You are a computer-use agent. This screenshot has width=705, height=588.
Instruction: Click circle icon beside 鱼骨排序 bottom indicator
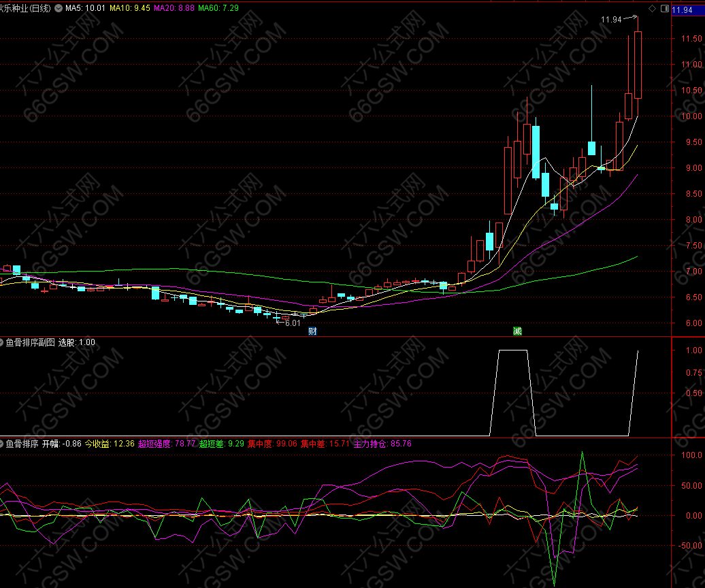(x=2, y=444)
